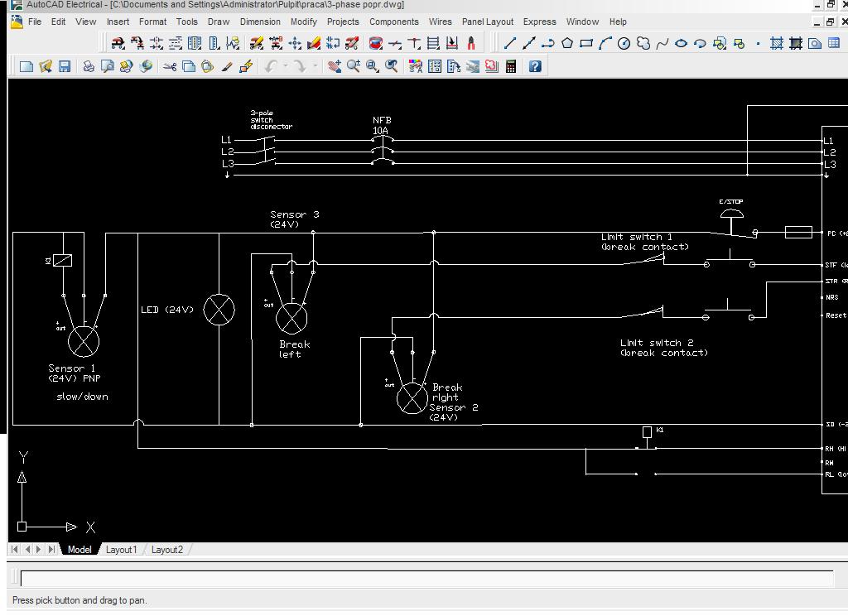The height and width of the screenshot is (616, 848).
Task: Switch to the Layout2 tab
Action: [x=166, y=550]
